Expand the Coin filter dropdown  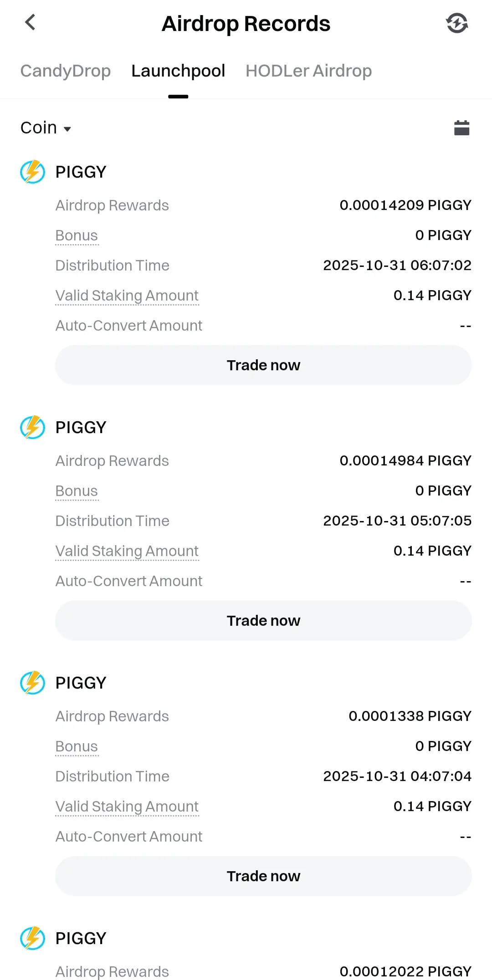46,128
